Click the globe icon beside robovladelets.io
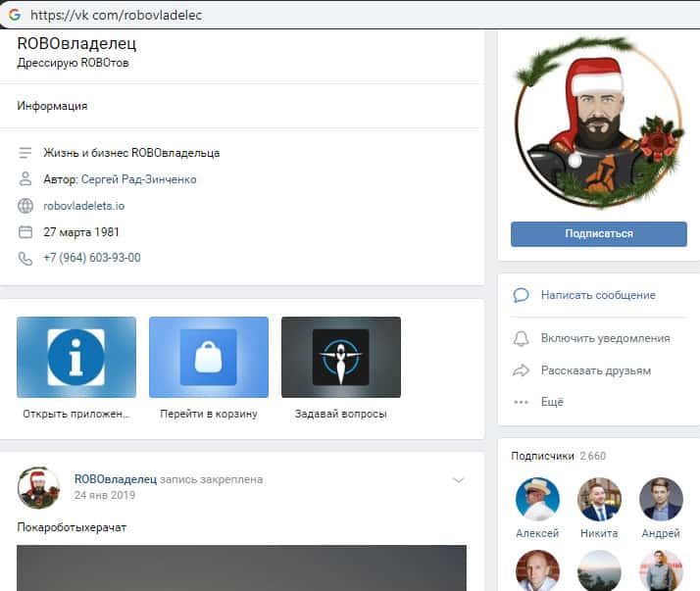The image size is (700, 591). point(25,206)
